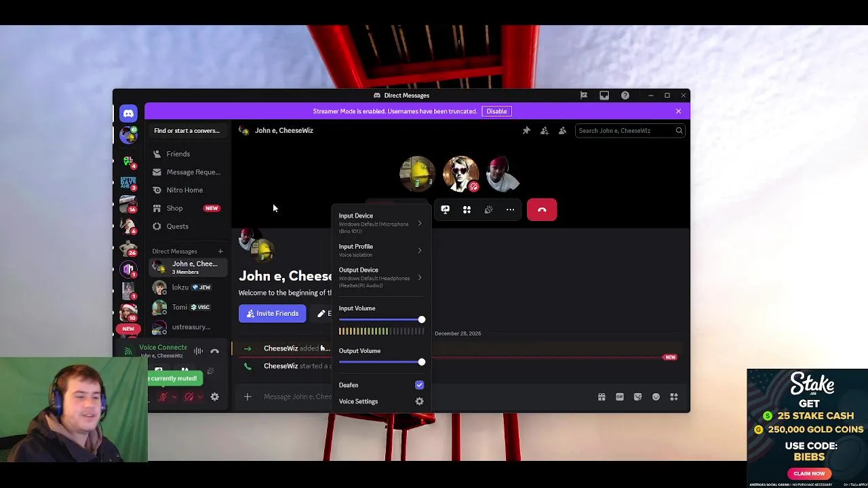Click CLAIM NOW on the Stake ad
This screenshot has width=868, height=488.
click(809, 474)
